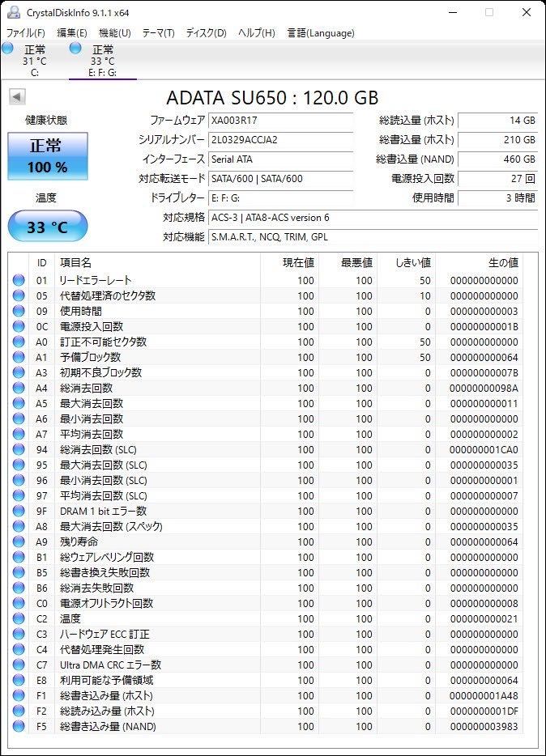Click the ID column header
546x756 pixels.
42,263
